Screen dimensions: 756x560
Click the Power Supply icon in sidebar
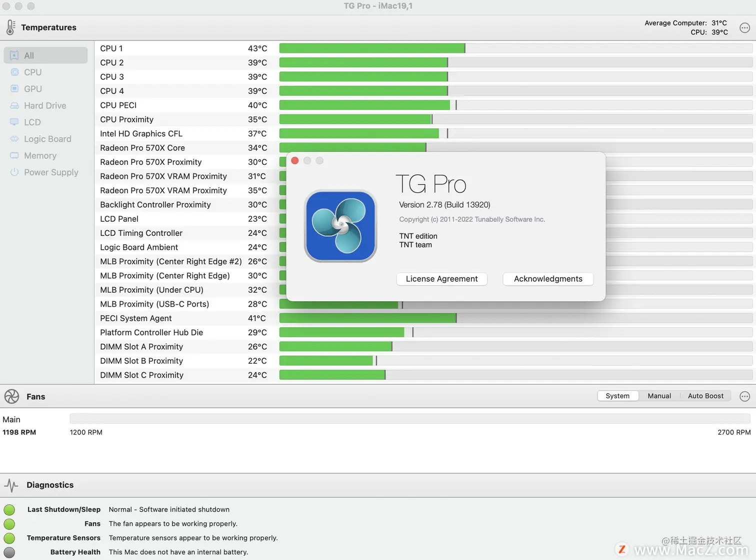click(14, 172)
